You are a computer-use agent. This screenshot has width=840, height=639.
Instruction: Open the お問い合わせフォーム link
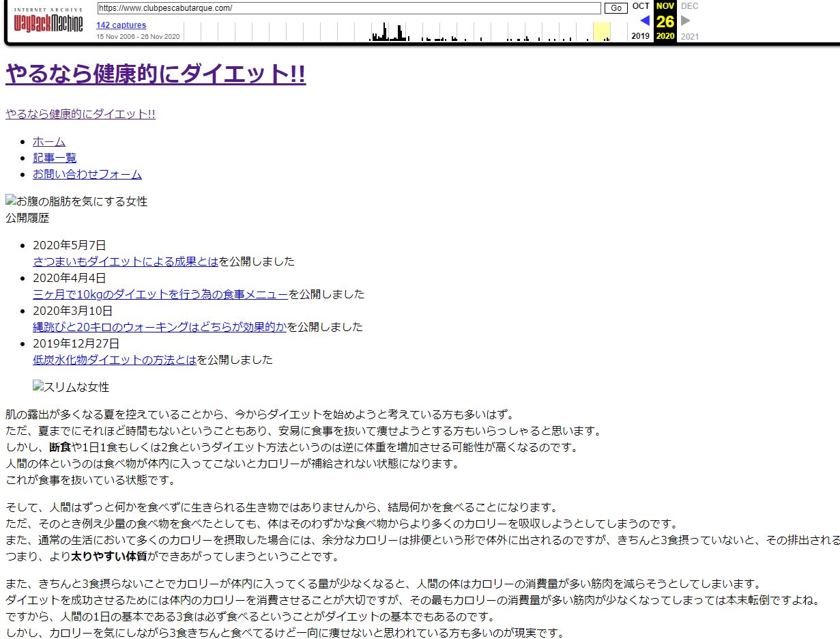click(x=87, y=174)
